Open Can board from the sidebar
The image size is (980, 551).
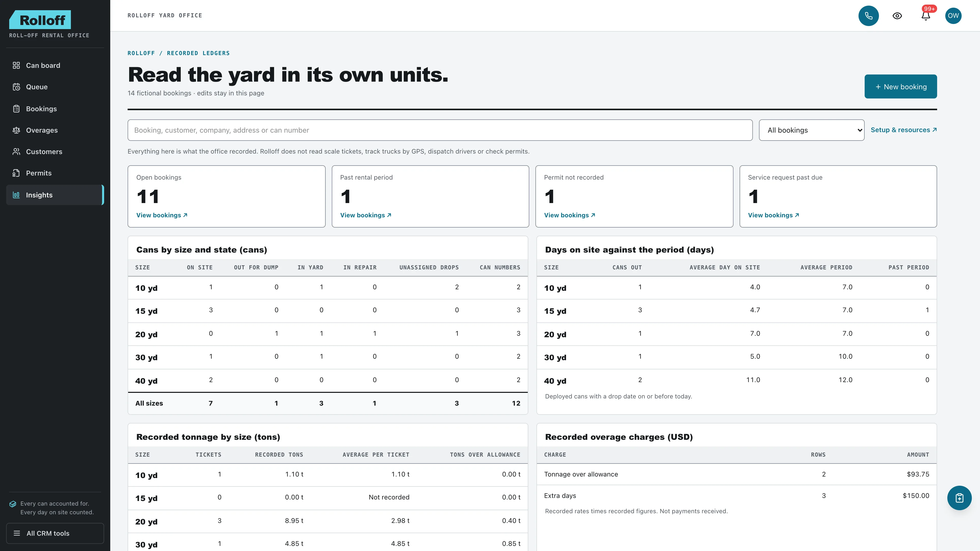(x=55, y=65)
